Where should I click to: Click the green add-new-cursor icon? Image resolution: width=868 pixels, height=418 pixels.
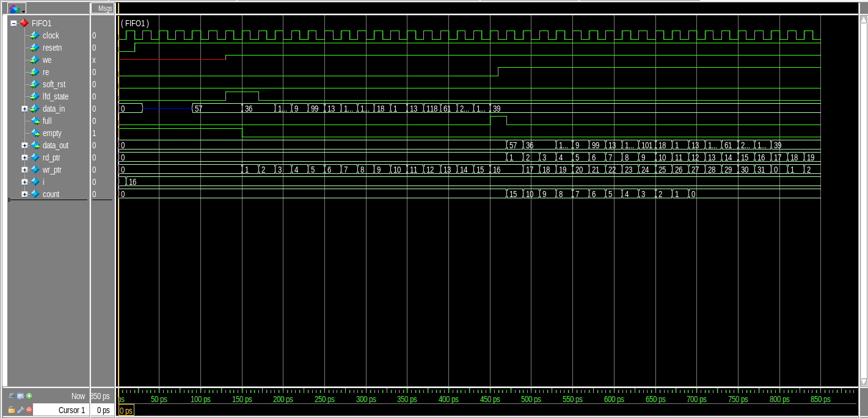(x=29, y=396)
